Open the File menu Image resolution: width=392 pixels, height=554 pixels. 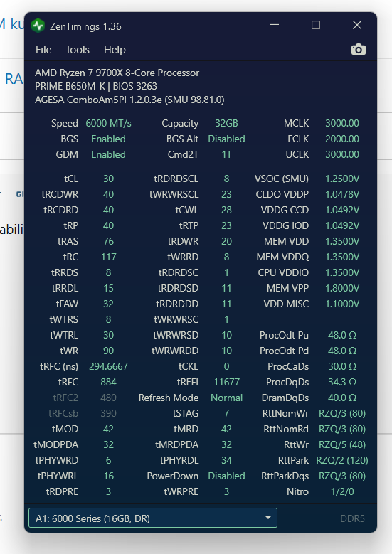[43, 50]
